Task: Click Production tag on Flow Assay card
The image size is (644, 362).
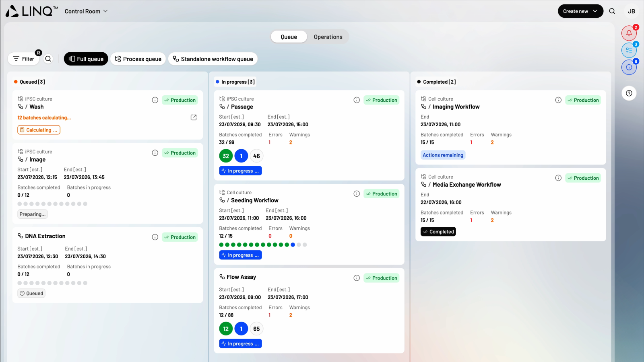Action: tap(382, 278)
